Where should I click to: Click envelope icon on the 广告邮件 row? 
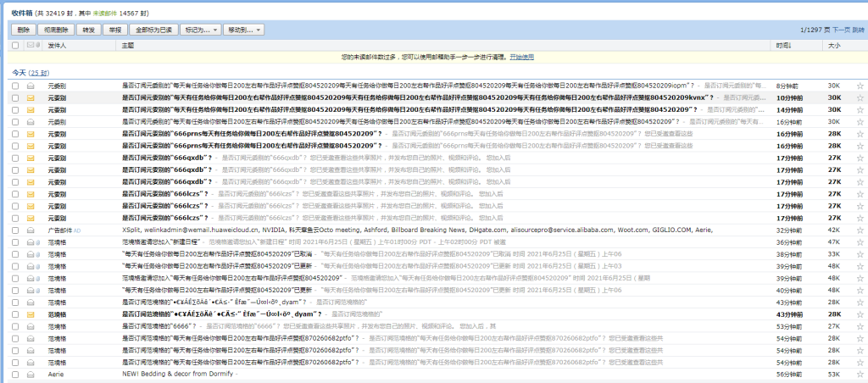tap(31, 230)
